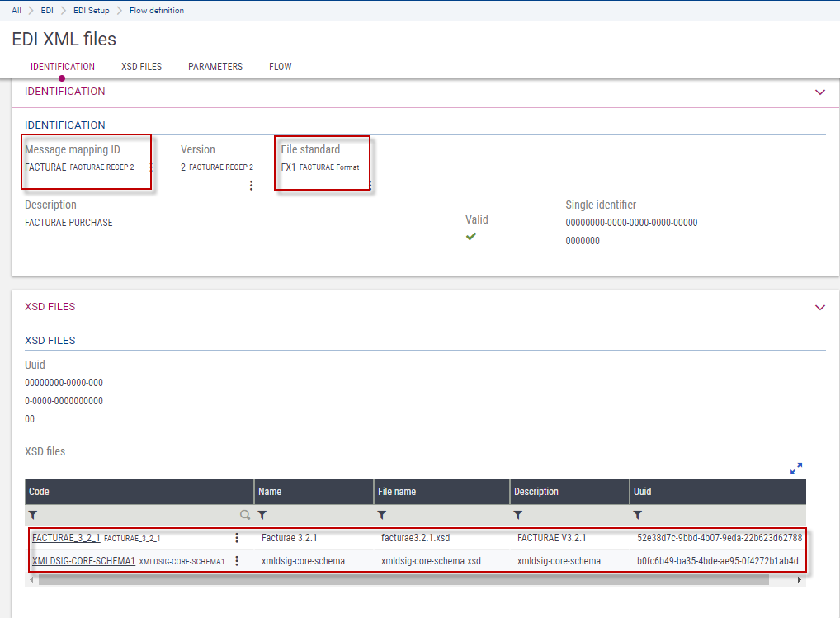Click the magnifier icon in Code filter
The height and width of the screenshot is (618, 840).
click(x=244, y=515)
